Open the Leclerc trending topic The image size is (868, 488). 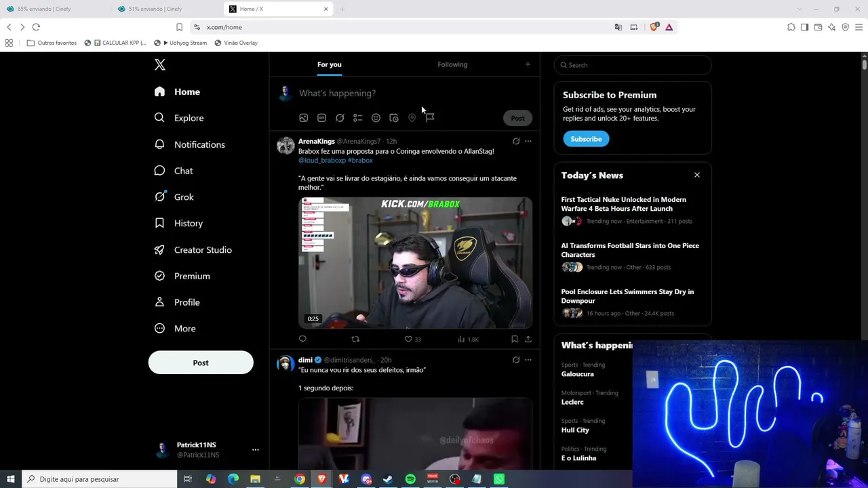tap(572, 402)
